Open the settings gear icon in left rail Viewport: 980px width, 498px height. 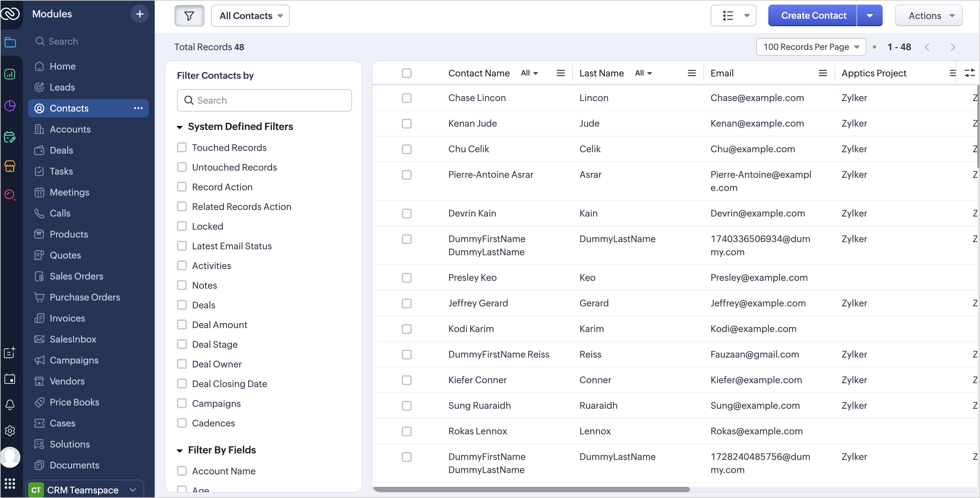(10, 431)
